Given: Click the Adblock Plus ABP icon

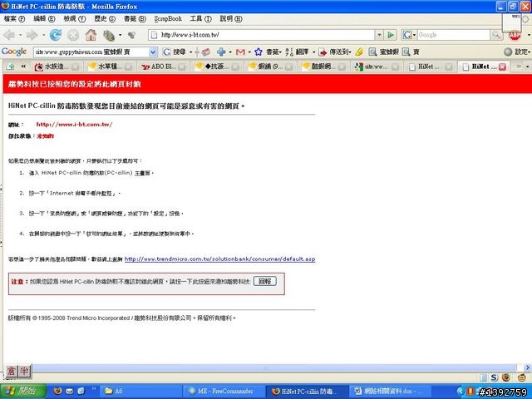Looking at the screenshot, I should tap(515, 35).
